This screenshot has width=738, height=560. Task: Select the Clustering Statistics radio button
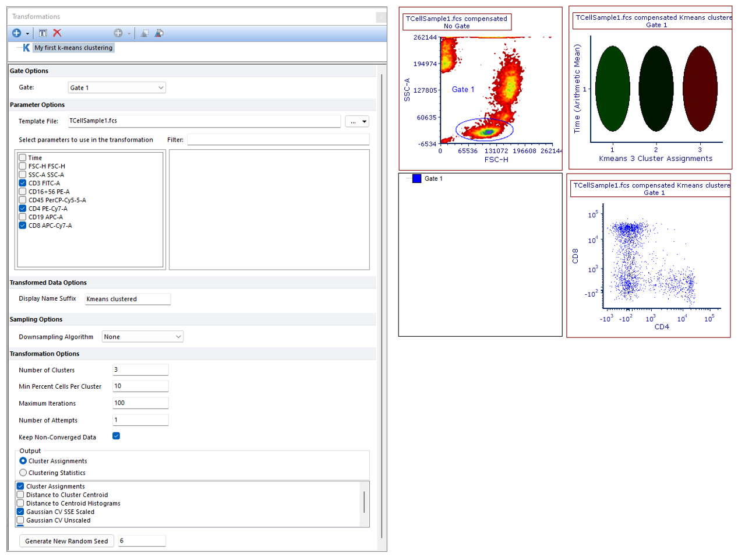coord(23,473)
